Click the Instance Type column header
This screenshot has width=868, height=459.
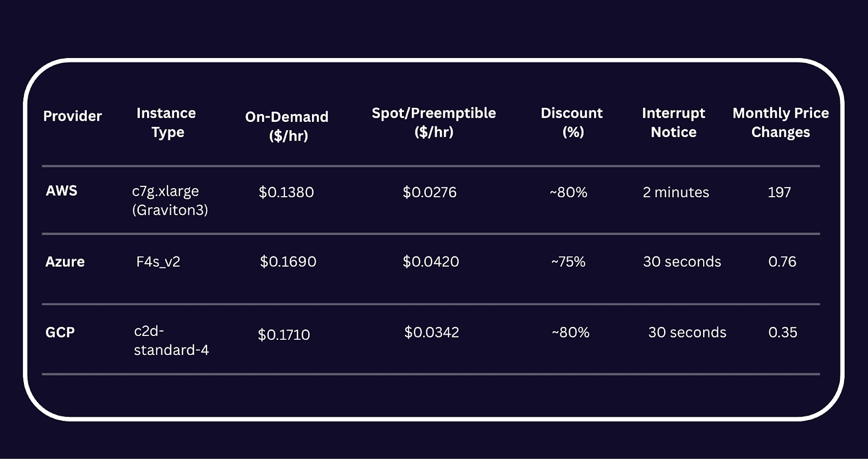click(x=167, y=122)
